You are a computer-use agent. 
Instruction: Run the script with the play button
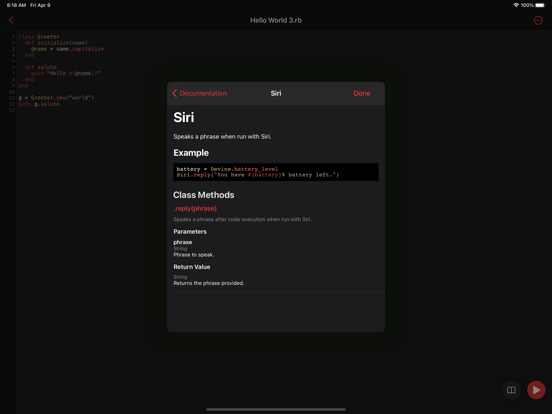pos(536,390)
